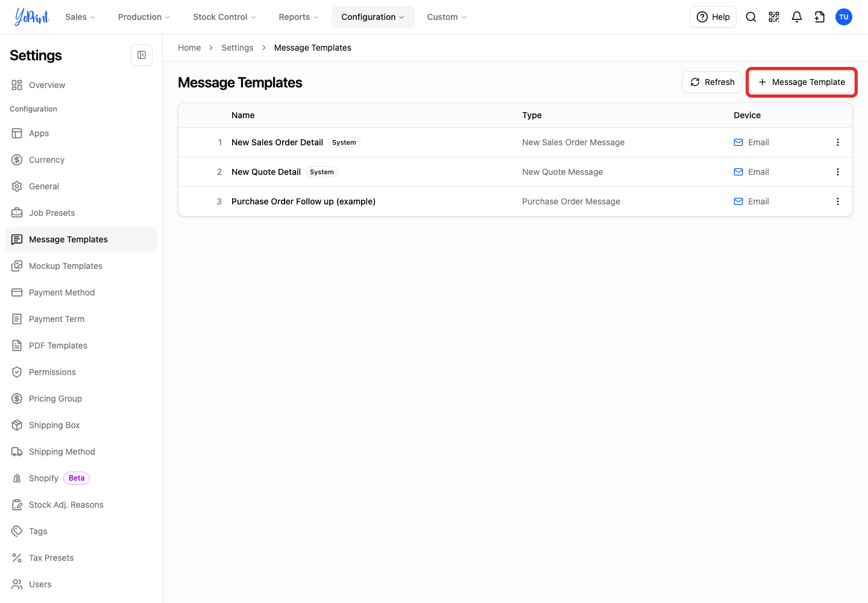The image size is (868, 603).
Task: Open the search magnifier icon
Action: pyautogui.click(x=751, y=17)
